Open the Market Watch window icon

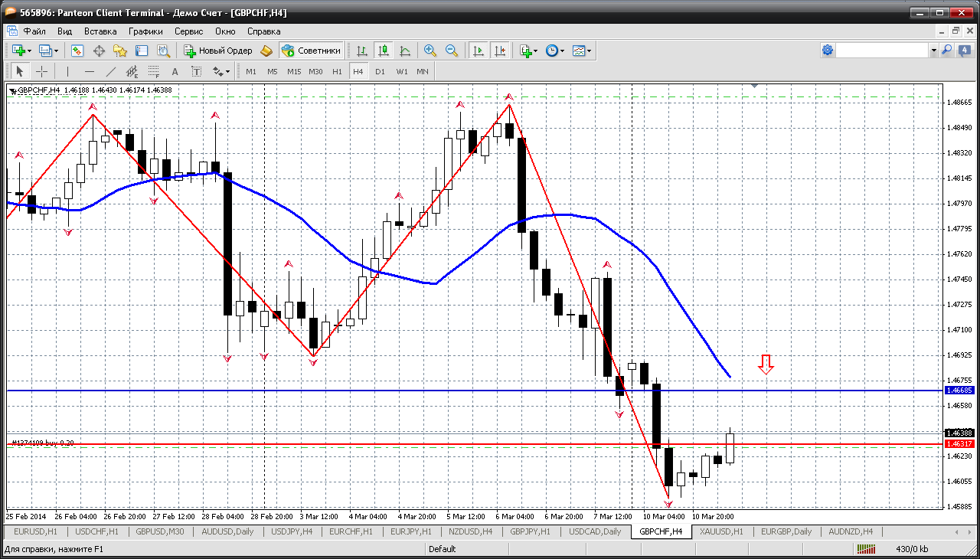pos(77,51)
